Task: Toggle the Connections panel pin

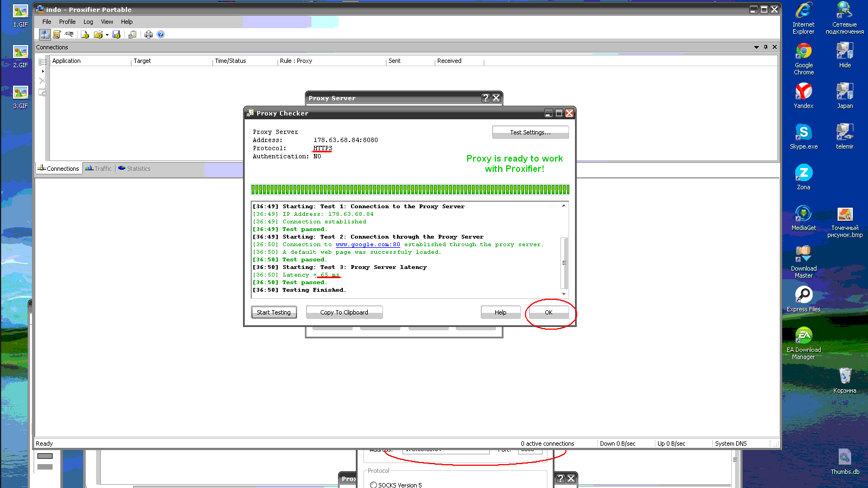Action: point(765,47)
